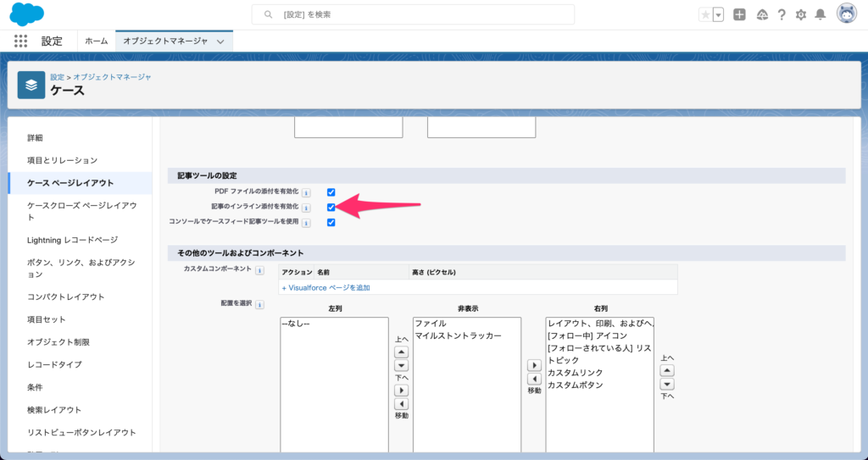This screenshot has width=868, height=460.
Task: Click the 名前 column header
Action: click(323, 272)
